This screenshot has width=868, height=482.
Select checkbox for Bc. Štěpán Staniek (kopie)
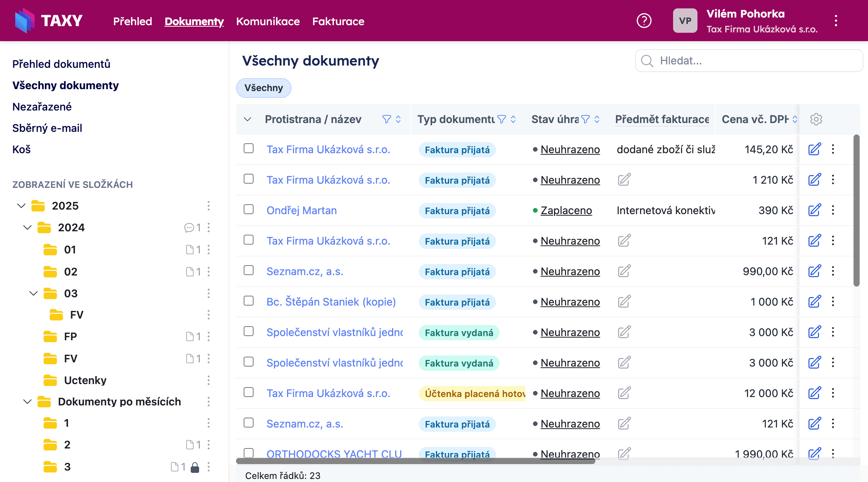(x=249, y=301)
